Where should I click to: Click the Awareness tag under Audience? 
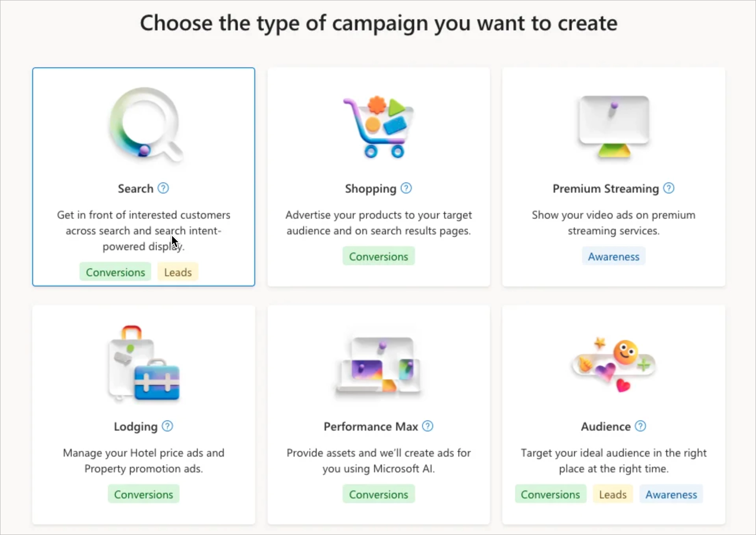pyautogui.click(x=671, y=494)
